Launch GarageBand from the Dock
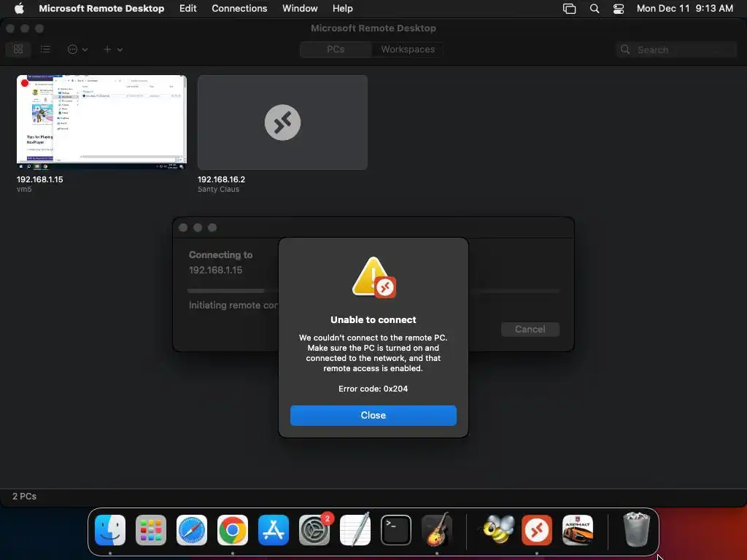Screen dimensions: 747x560 tap(437, 530)
